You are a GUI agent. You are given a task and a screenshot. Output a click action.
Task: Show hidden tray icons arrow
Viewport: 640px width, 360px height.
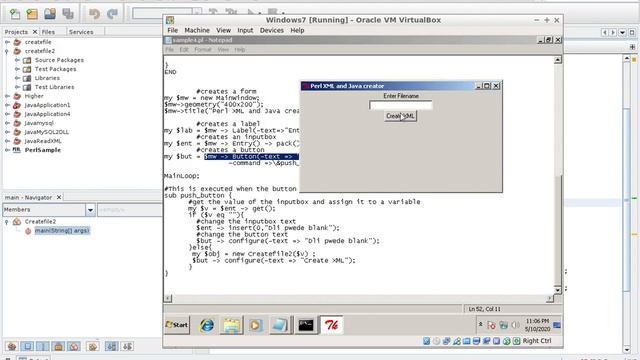tap(480, 324)
